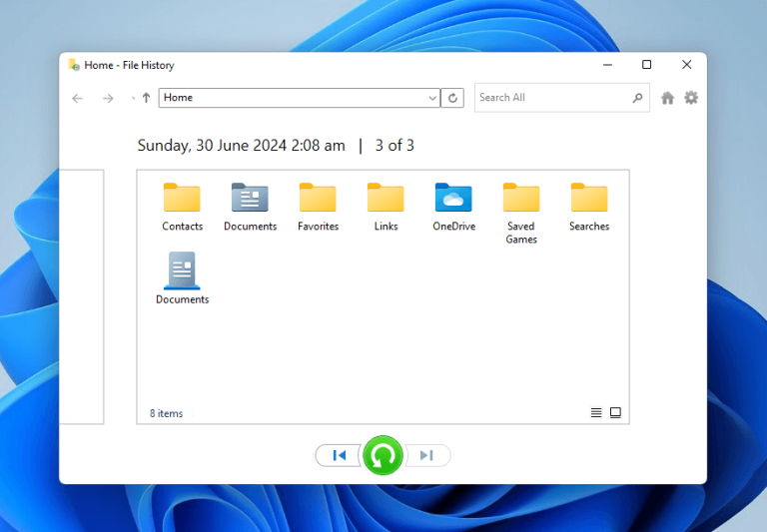The image size is (767, 532).
Task: Navigate forward with the right arrow
Action: (108, 98)
